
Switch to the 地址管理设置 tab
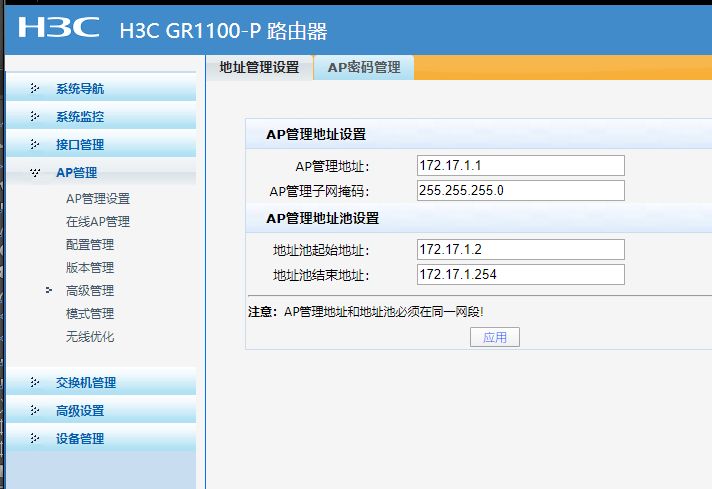click(259, 68)
